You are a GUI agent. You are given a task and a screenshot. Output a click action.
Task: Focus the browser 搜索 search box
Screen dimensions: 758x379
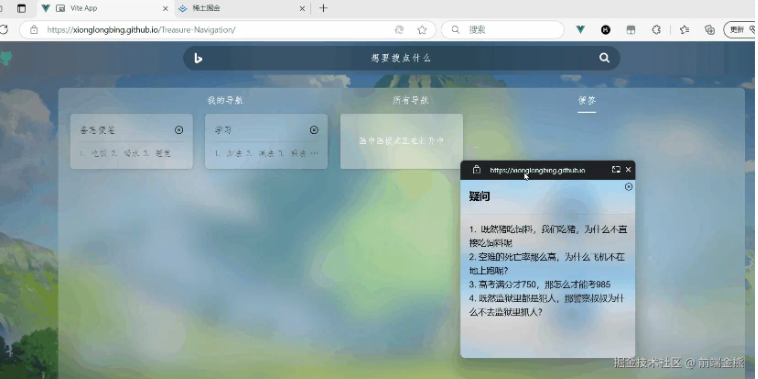click(x=503, y=30)
